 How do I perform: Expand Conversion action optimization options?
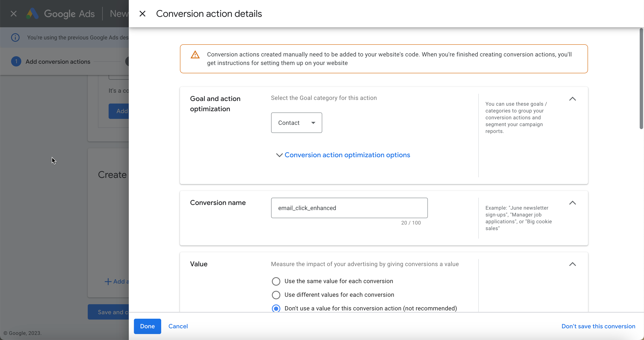pyautogui.click(x=347, y=155)
